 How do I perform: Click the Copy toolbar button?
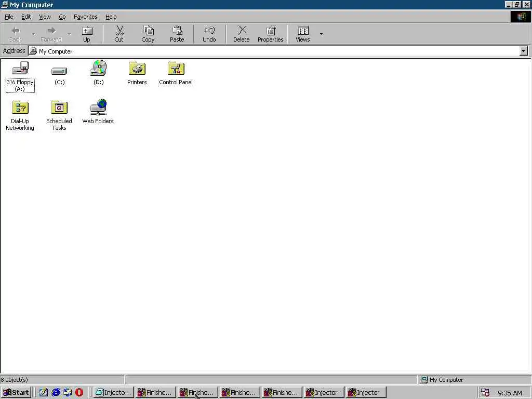coord(148,34)
